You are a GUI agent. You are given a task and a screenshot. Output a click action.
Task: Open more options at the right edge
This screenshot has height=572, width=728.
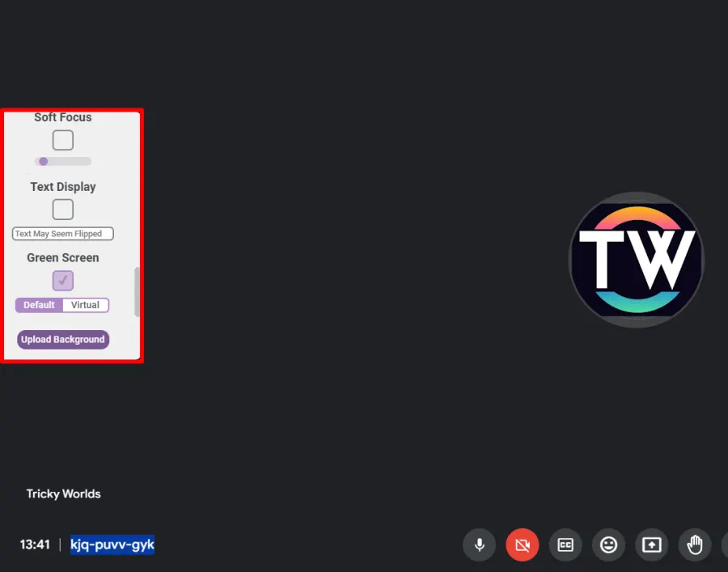726,544
